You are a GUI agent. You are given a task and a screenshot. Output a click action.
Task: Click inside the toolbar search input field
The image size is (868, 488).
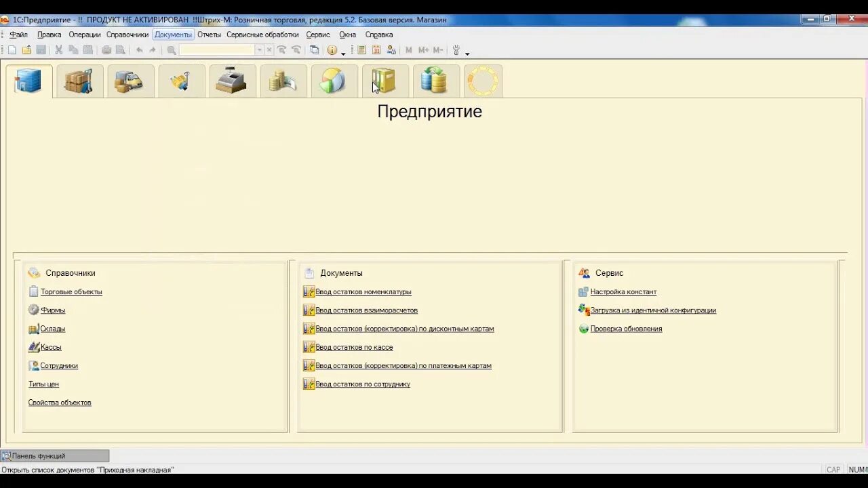pos(217,50)
